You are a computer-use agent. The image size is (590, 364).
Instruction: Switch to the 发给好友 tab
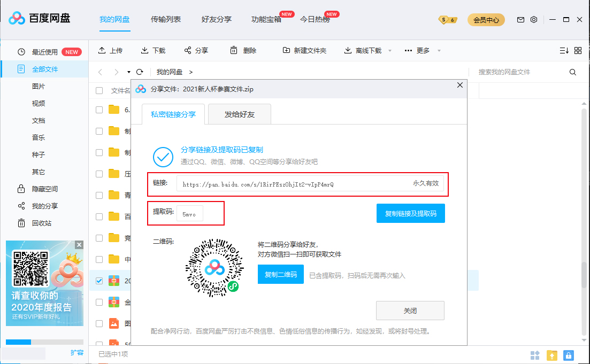click(239, 114)
